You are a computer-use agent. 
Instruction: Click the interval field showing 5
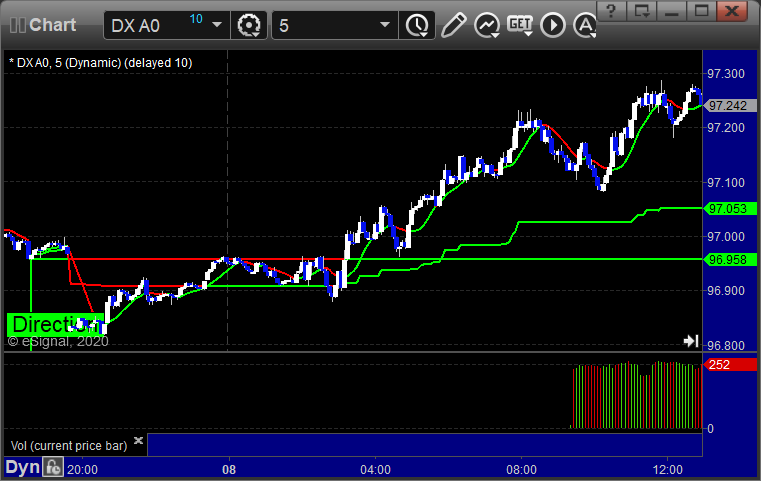(334, 25)
